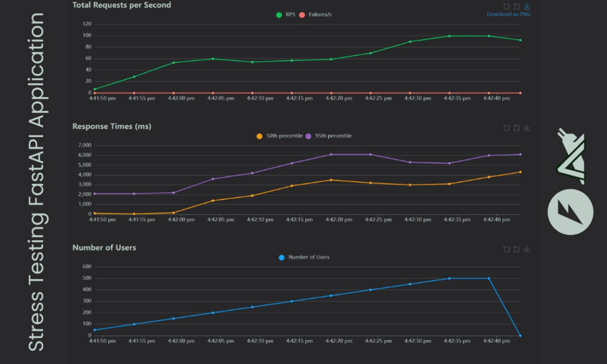This screenshot has width=607, height=364.
Task: Click the peak 500-user point at 4:42:35 pm
Action: pyautogui.click(x=449, y=278)
